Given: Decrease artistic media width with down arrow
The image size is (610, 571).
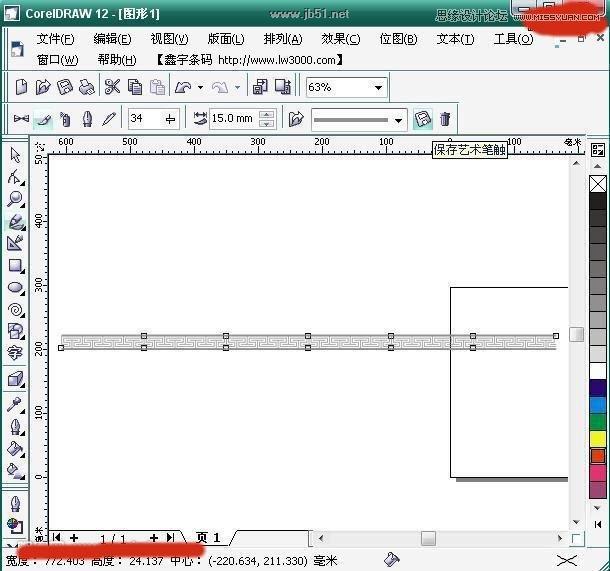Looking at the screenshot, I should [266, 123].
